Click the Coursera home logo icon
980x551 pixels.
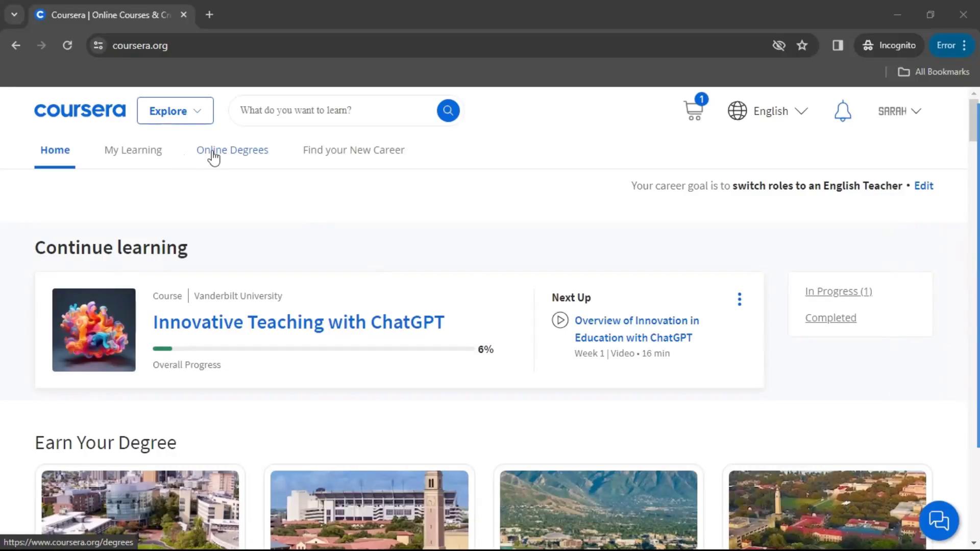pos(80,110)
